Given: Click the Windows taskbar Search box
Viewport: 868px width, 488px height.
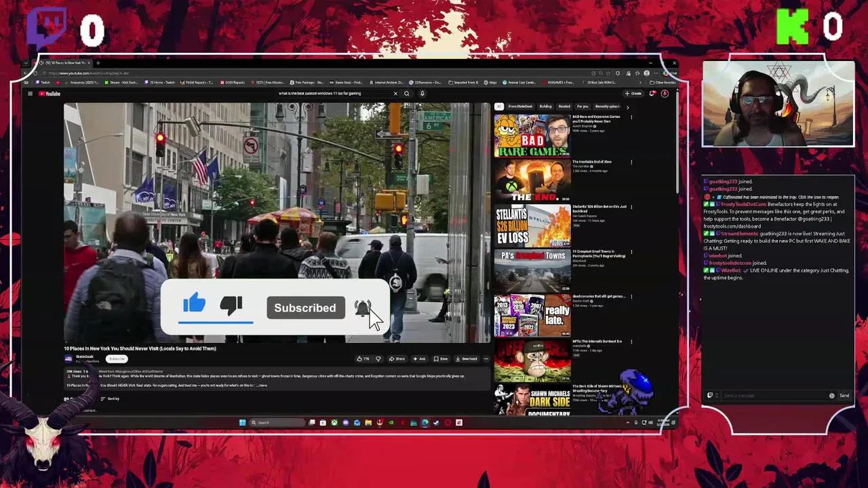Looking at the screenshot, I should click(278, 422).
